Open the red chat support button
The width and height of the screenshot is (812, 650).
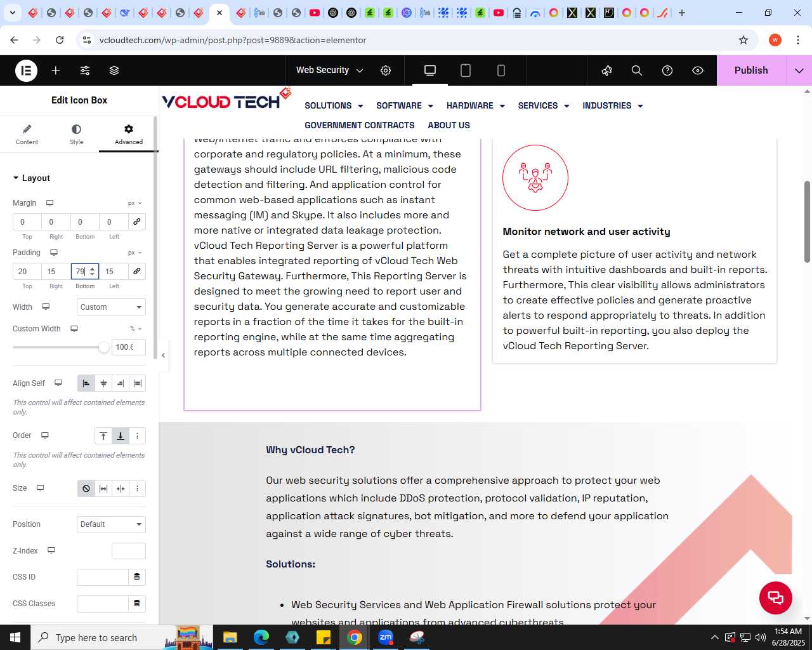click(776, 598)
